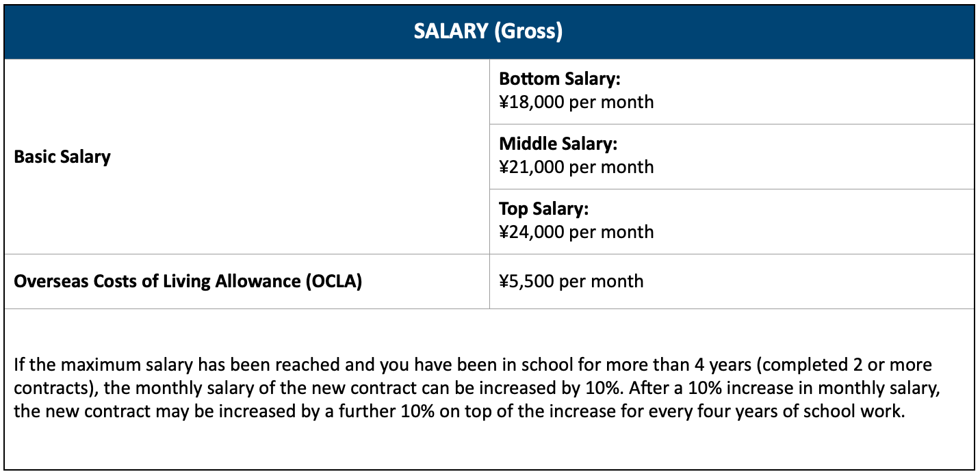Click the "(Gross)" text in the header
This screenshot has height=474, width=980.
click(528, 32)
